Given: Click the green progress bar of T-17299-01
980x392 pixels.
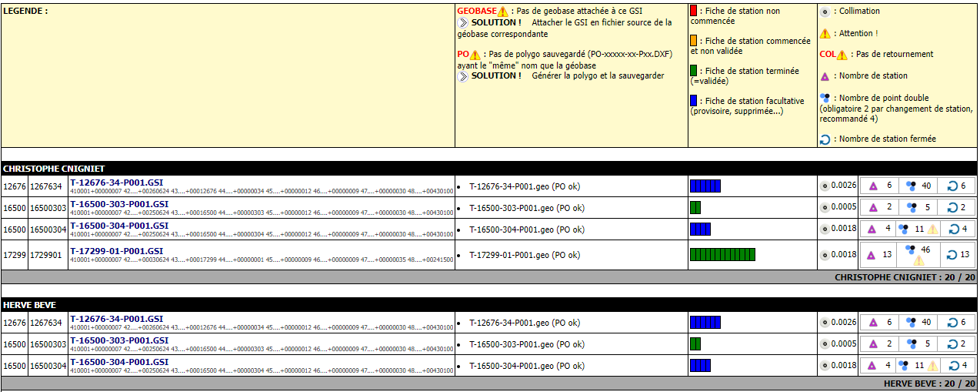Looking at the screenshot, I should coord(722,255).
